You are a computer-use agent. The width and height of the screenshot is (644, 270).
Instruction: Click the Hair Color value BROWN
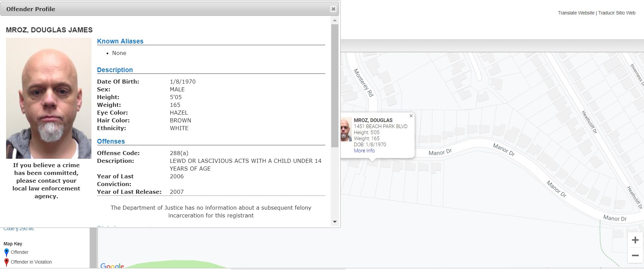[x=180, y=120]
